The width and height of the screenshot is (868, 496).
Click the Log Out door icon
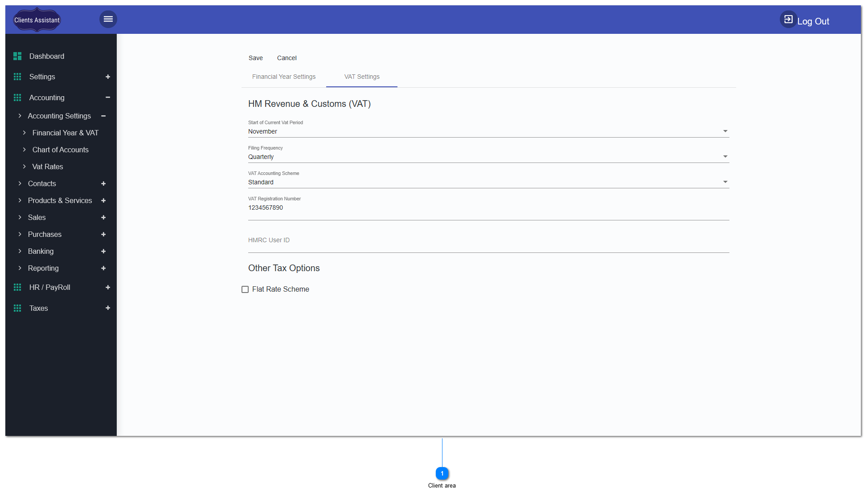(788, 19)
